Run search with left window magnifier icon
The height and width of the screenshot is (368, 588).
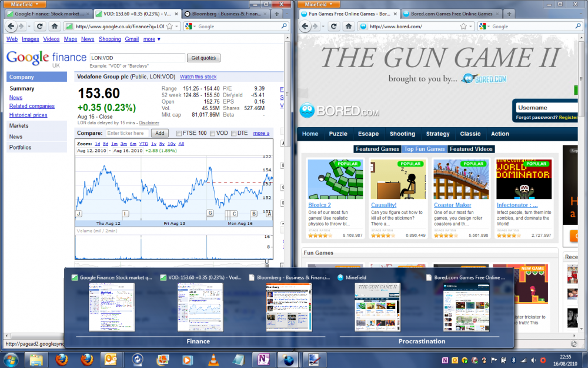pos(284,26)
